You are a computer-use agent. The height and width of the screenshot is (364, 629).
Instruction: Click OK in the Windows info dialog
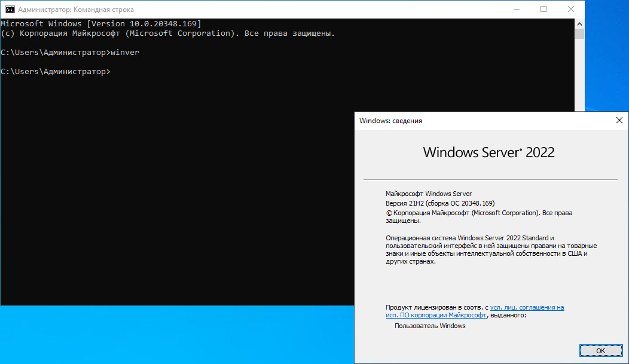pyautogui.click(x=600, y=351)
